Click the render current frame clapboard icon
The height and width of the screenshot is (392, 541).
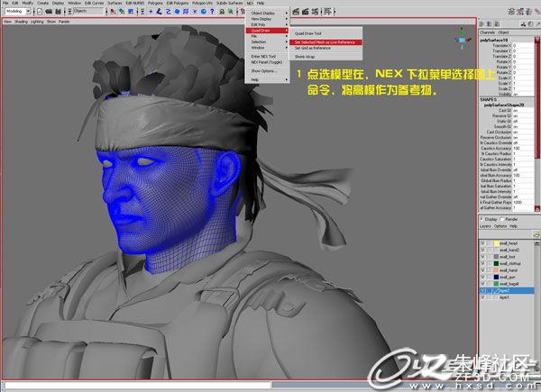click(x=296, y=12)
